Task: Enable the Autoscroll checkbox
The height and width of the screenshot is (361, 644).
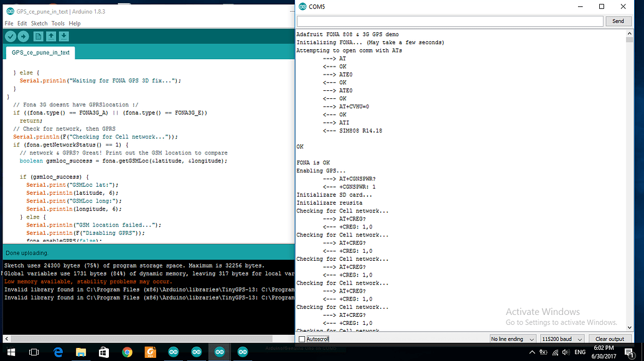Action: pyautogui.click(x=302, y=339)
